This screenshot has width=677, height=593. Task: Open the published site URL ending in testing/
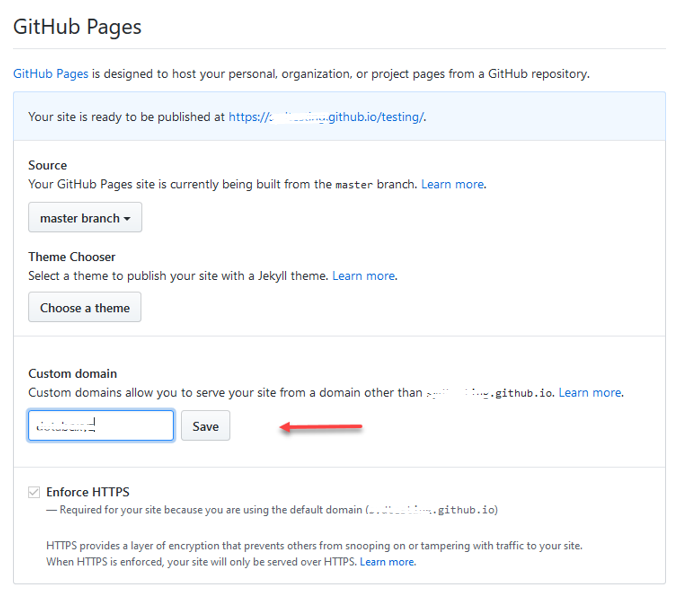[326, 117]
